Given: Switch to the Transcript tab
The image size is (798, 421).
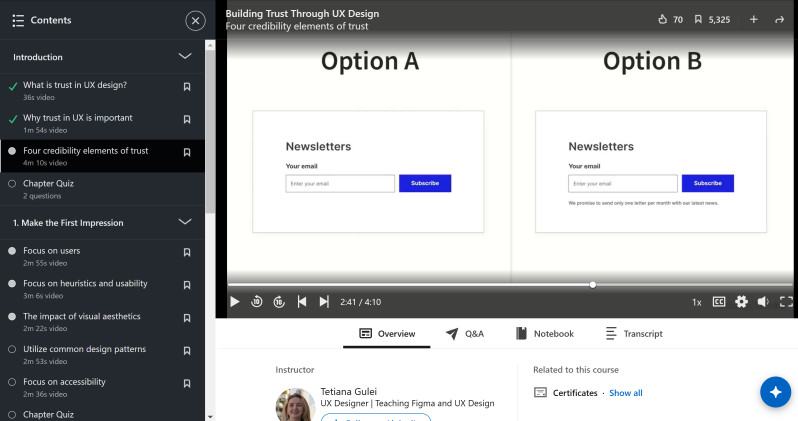Looking at the screenshot, I should (634, 334).
